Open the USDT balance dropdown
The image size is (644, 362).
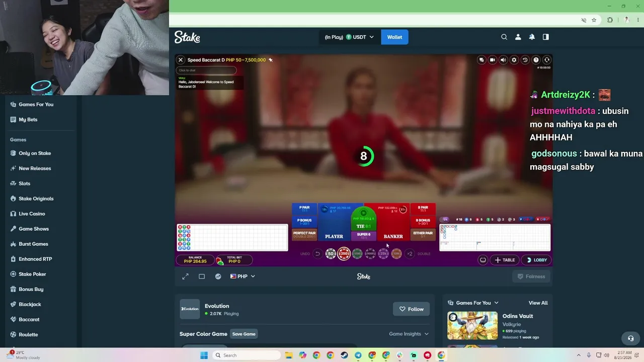pos(349,37)
